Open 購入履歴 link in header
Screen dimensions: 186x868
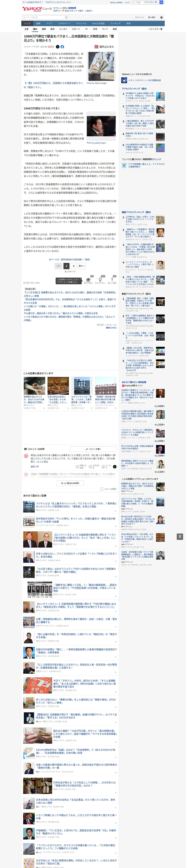(152, 18)
